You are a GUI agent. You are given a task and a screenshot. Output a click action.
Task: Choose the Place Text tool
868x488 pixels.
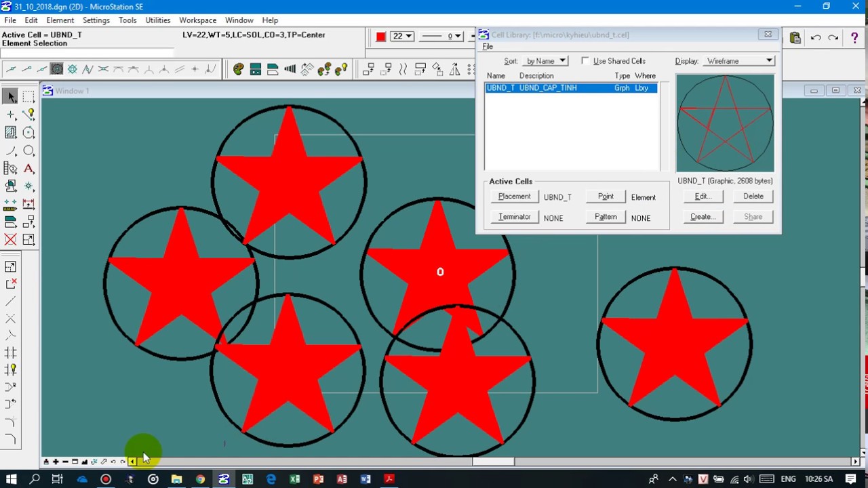pyautogui.click(x=28, y=169)
